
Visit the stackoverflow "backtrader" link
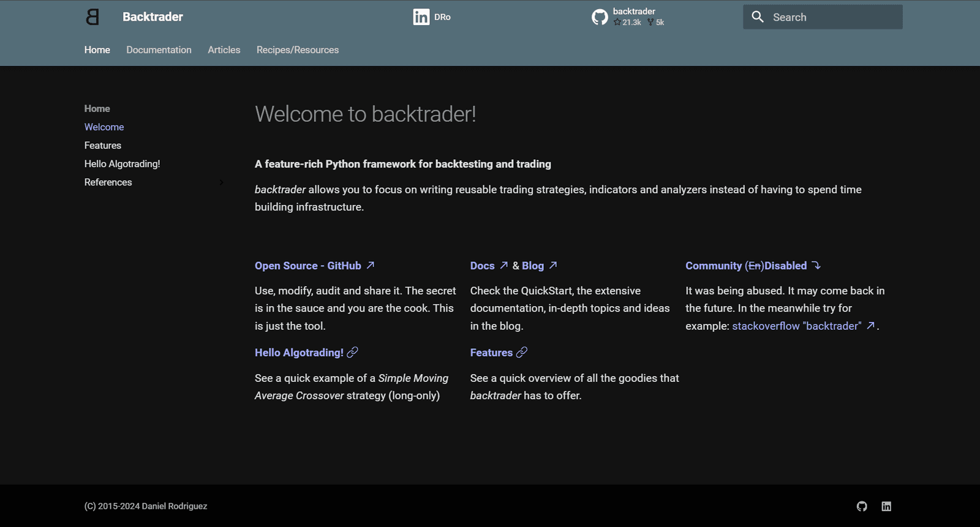point(797,326)
